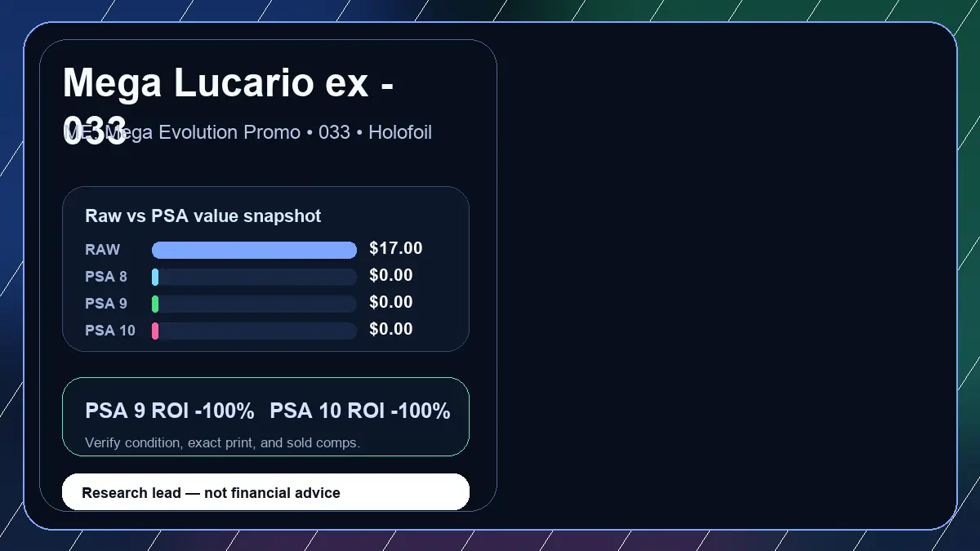Click the PSA 10 $0.00 value

(x=391, y=330)
